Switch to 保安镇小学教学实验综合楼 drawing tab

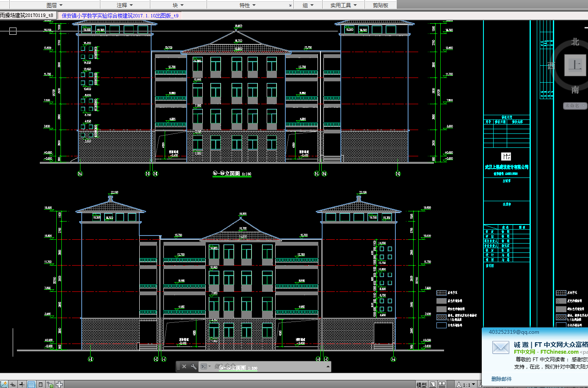pos(120,16)
